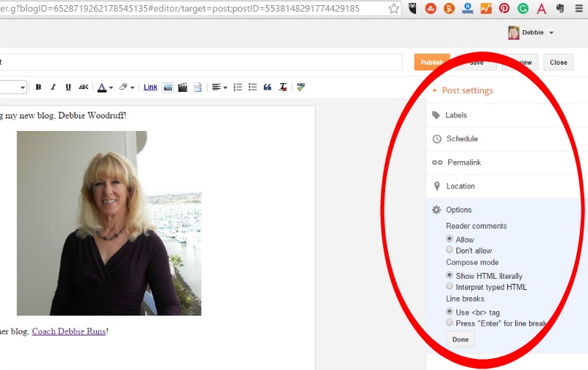Open Amazon extension icon
The image size is (588, 370).
click(467, 8)
